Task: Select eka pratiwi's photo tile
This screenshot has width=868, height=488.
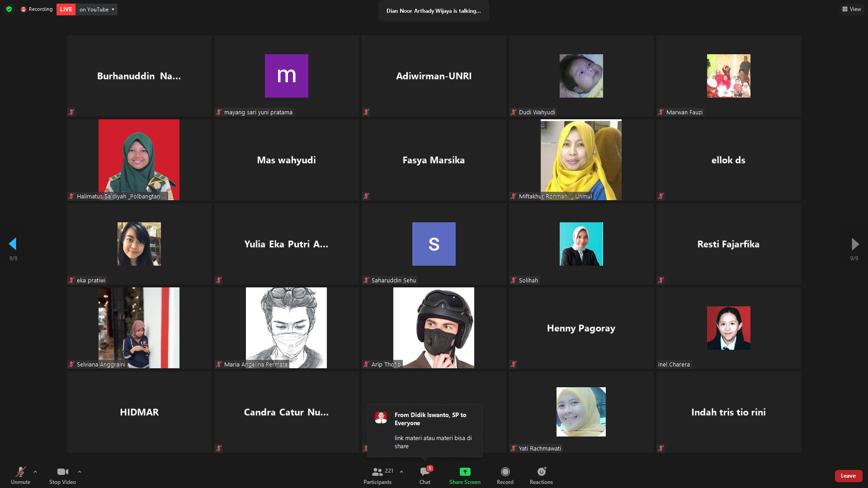Action: pyautogui.click(x=139, y=244)
